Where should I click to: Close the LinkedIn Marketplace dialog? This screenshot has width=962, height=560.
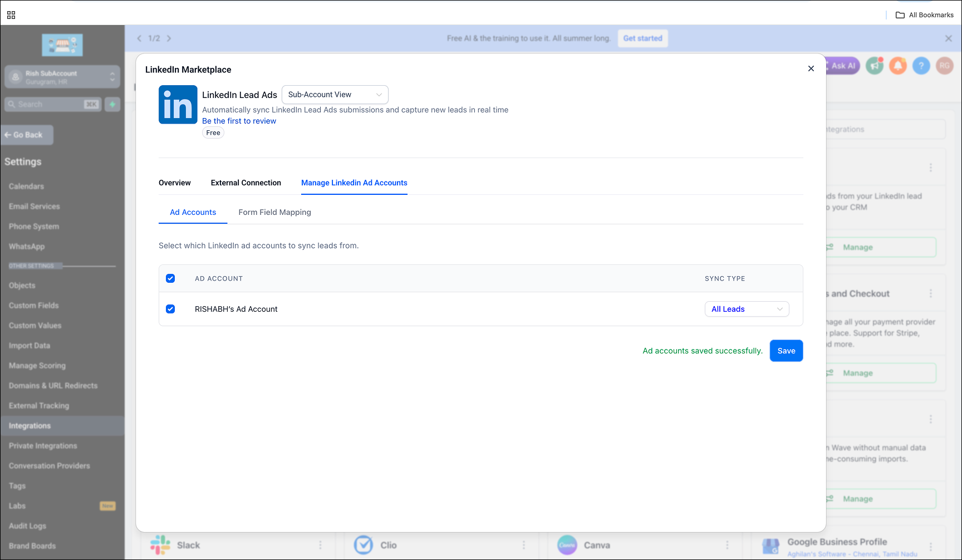[x=811, y=68]
